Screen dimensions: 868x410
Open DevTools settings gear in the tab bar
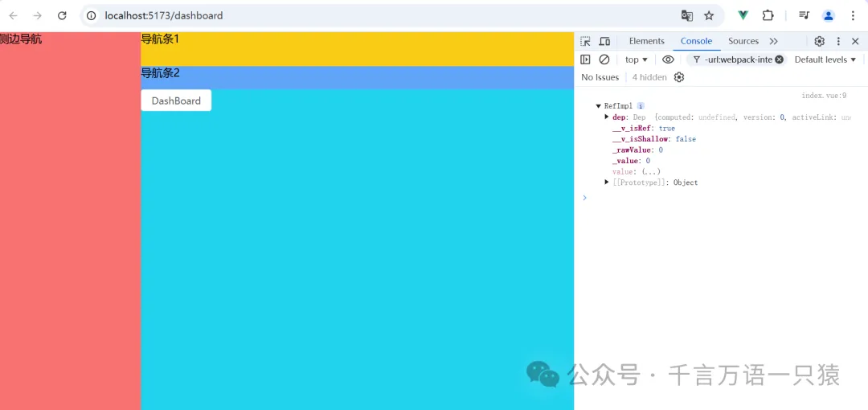click(x=819, y=41)
